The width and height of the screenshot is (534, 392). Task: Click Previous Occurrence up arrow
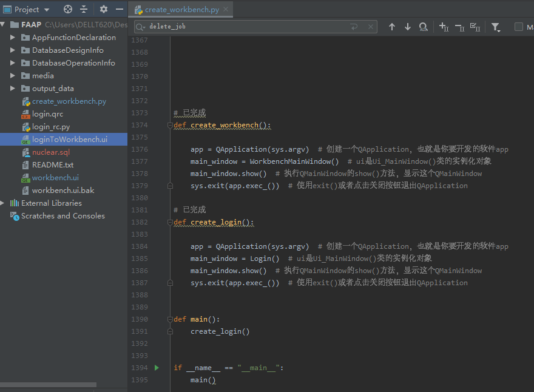pyautogui.click(x=392, y=27)
